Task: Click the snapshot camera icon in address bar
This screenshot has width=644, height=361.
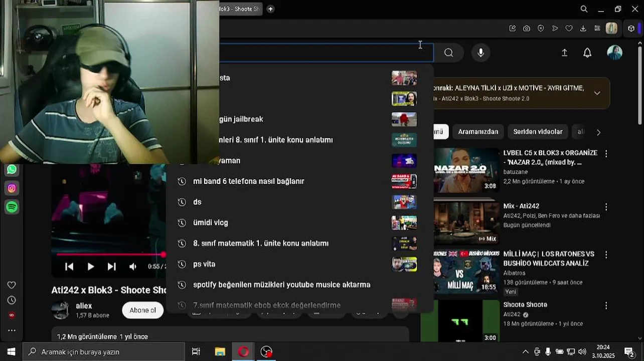Action: click(527, 29)
